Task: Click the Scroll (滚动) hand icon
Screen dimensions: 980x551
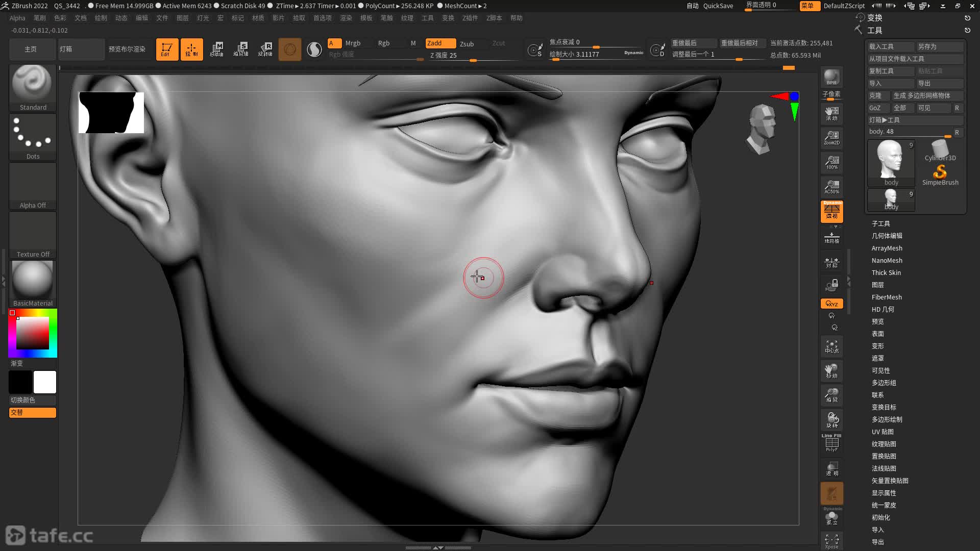Action: pos(831,113)
